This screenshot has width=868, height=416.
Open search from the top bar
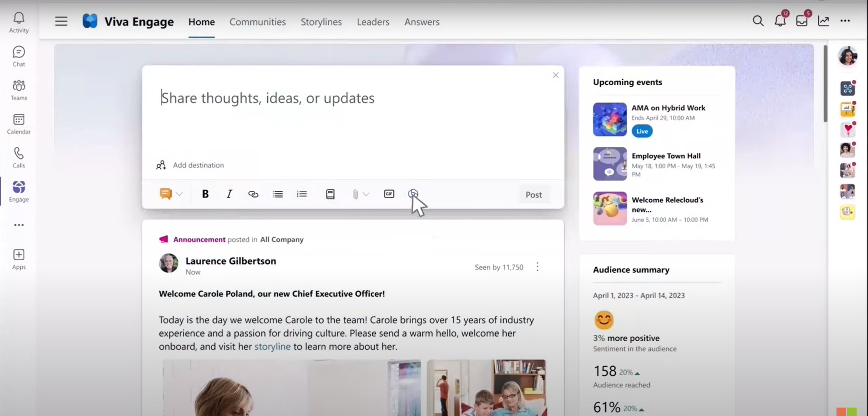point(758,21)
